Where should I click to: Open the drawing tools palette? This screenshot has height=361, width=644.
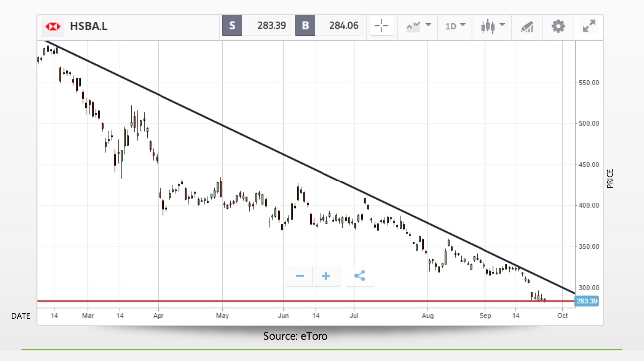[527, 27]
